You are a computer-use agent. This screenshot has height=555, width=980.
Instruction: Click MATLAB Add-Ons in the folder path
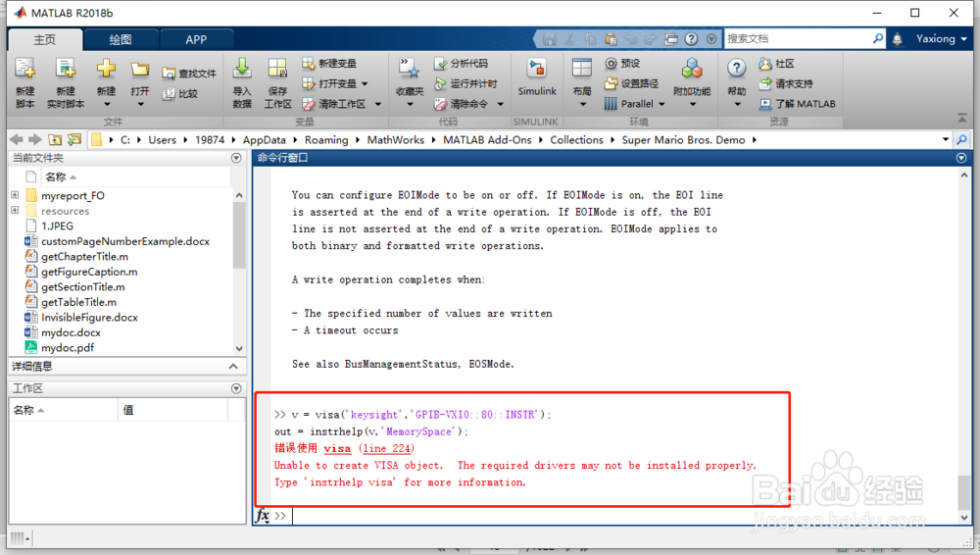[487, 139]
